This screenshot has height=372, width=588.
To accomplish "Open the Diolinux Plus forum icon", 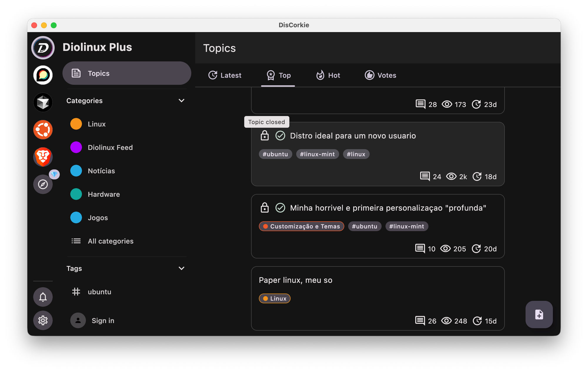I will pyautogui.click(x=43, y=48).
